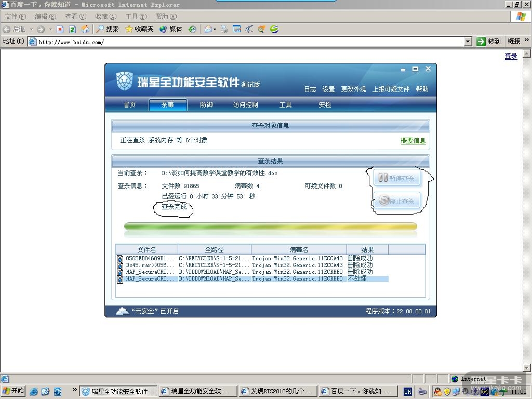
Task: Click the Windows 开始 Start button
Action: click(x=13, y=391)
